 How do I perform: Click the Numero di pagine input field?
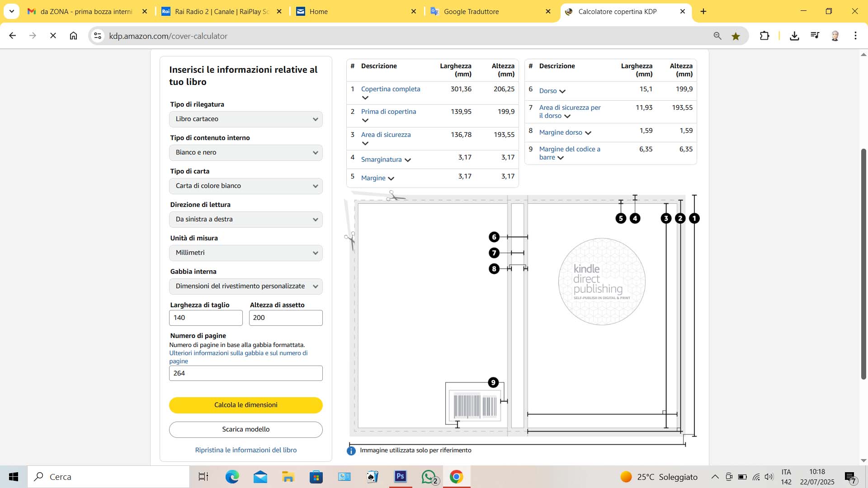coord(245,373)
